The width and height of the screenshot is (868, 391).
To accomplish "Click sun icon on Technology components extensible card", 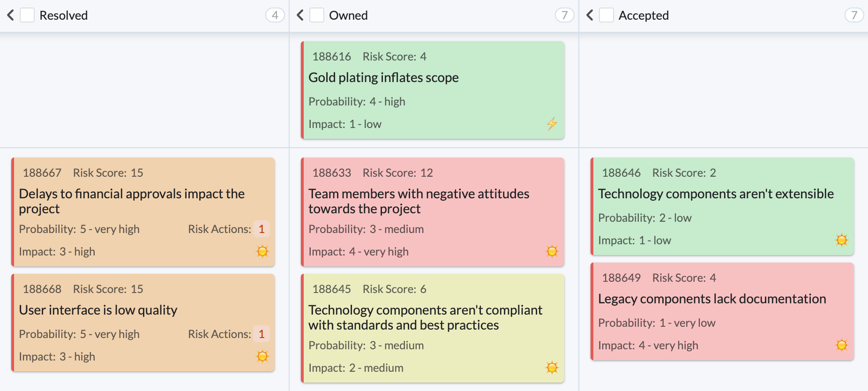I will pos(842,240).
